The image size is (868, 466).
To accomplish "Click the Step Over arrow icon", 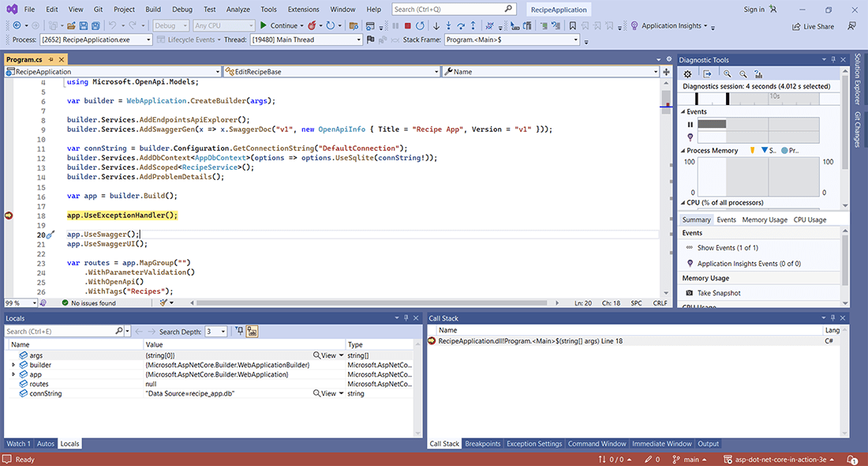I will pos(461,25).
